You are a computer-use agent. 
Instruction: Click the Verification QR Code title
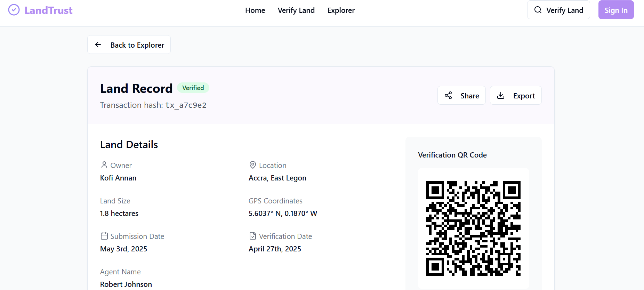pyautogui.click(x=452, y=155)
